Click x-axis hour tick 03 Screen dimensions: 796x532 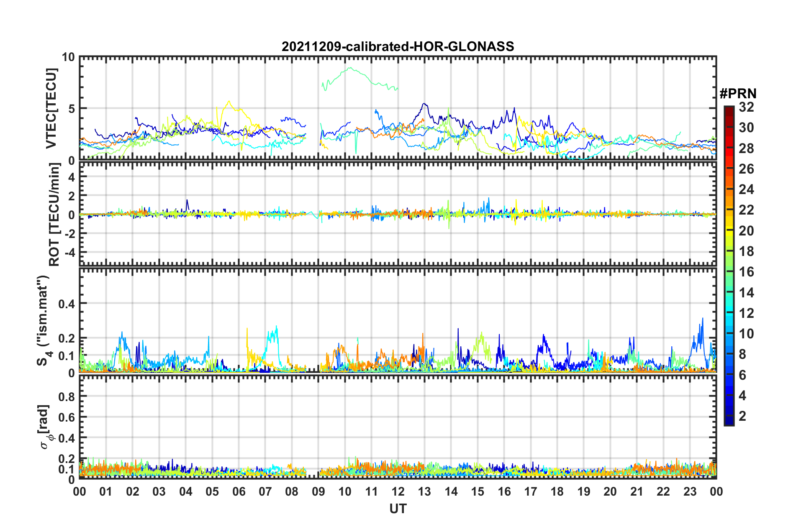point(159,491)
